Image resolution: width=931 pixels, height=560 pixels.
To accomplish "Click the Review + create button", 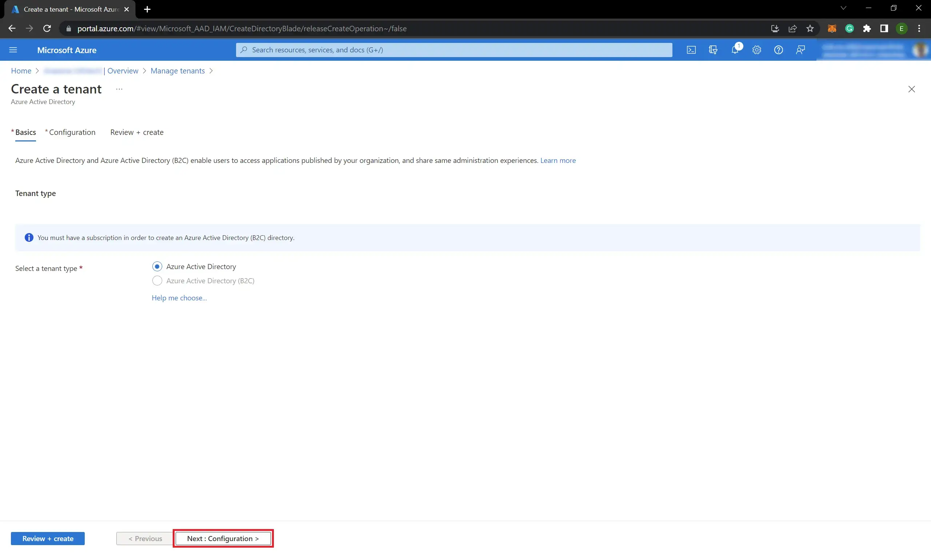I will pyautogui.click(x=48, y=539).
